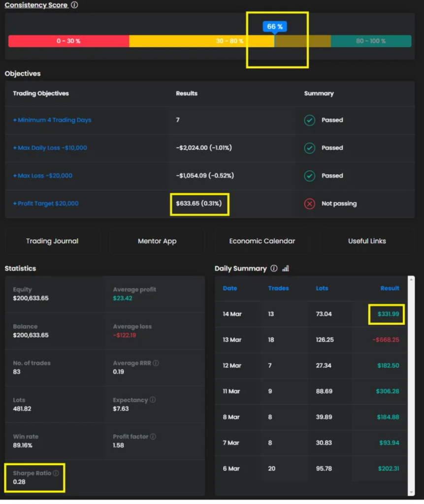Click the Daily Summary info icon

(x=274, y=268)
